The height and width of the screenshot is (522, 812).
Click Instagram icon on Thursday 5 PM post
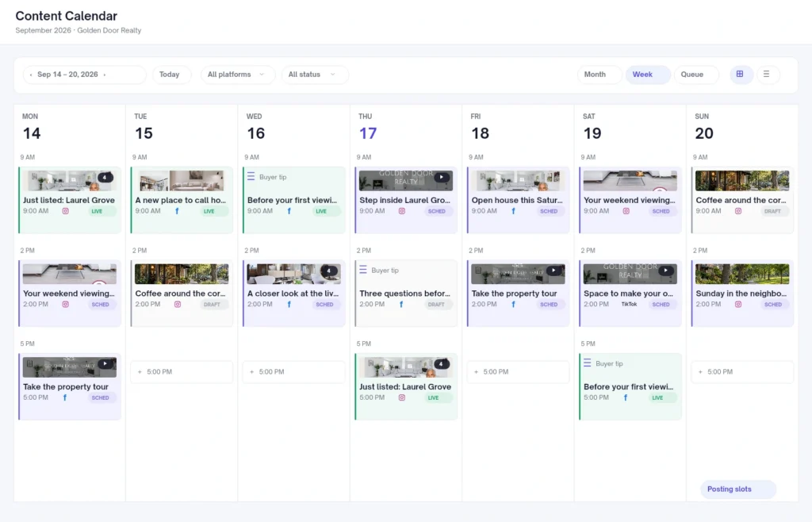pyautogui.click(x=402, y=397)
